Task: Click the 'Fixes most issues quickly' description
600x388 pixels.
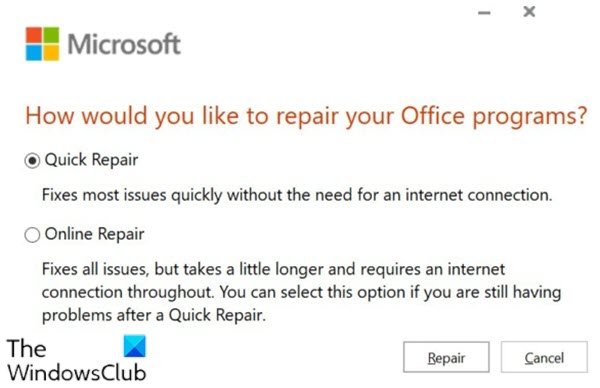Action: (297, 195)
